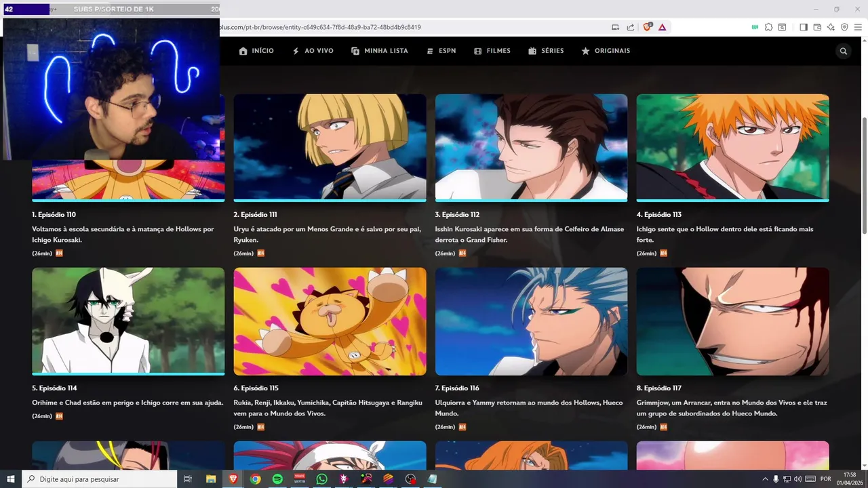The height and width of the screenshot is (488, 868).
Task: Open the site search magnifier icon
Action: tap(844, 51)
